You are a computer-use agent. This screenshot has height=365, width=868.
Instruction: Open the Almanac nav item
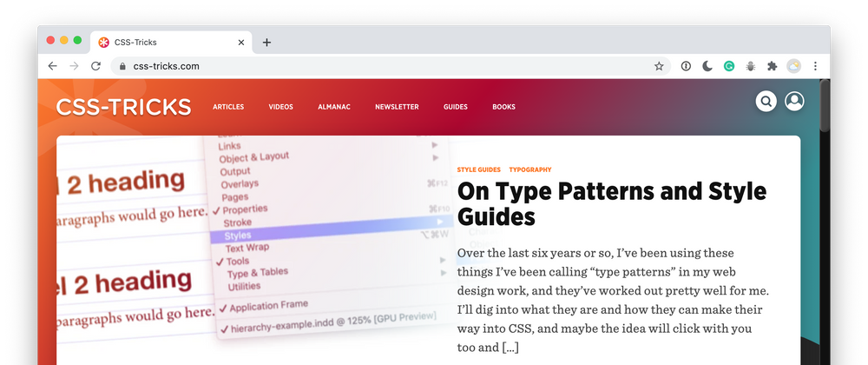click(x=334, y=107)
